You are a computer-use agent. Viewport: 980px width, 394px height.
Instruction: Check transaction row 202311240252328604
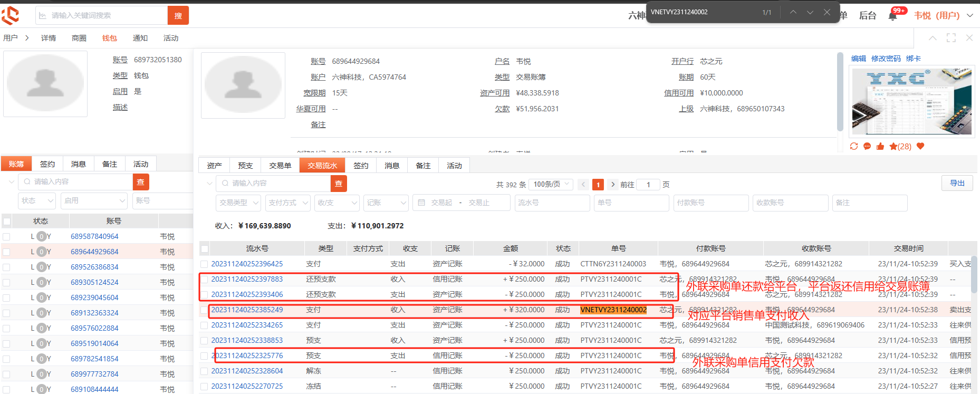pyautogui.click(x=204, y=371)
